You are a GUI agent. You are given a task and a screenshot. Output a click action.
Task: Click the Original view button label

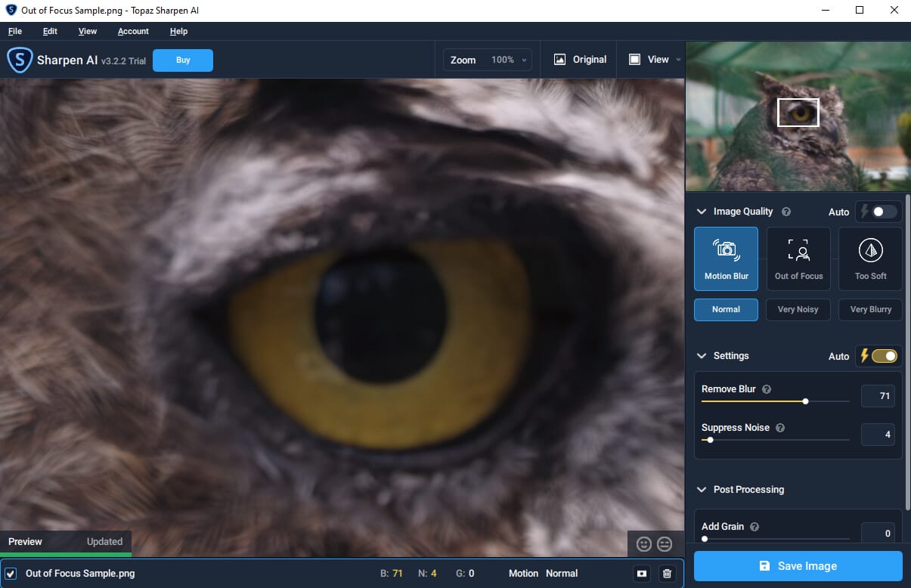click(x=590, y=60)
